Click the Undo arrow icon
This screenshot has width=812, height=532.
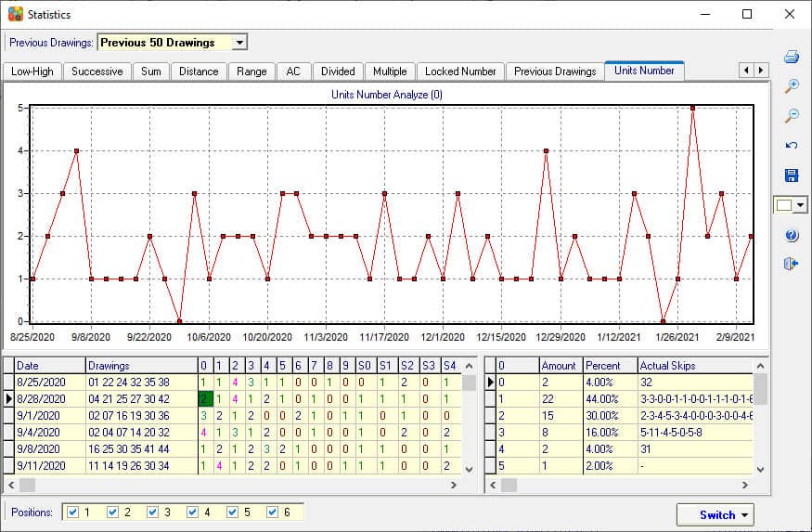(792, 146)
